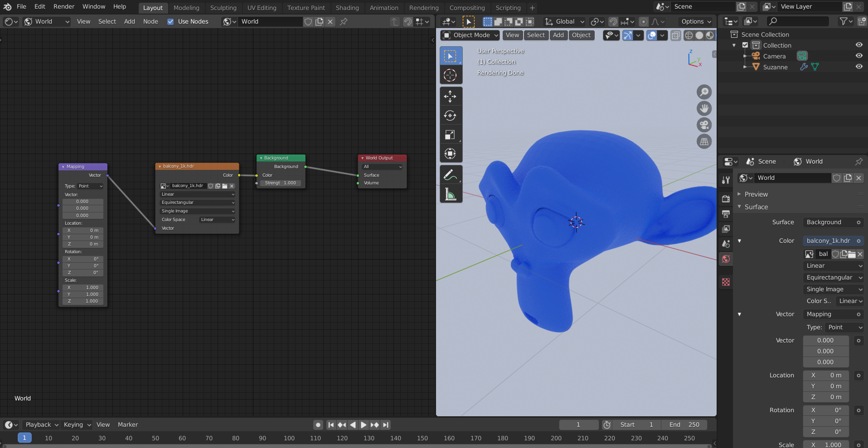The width and height of the screenshot is (868, 448).
Task: Toggle viewport overlays
Action: [651, 35]
